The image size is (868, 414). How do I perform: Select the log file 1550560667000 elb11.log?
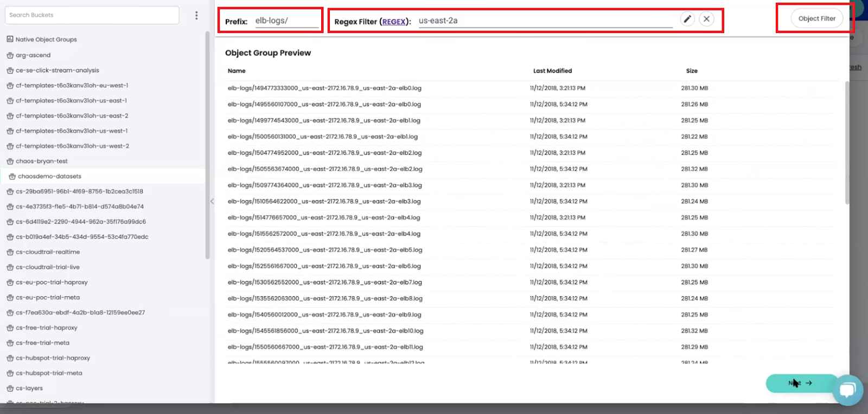pos(325,347)
